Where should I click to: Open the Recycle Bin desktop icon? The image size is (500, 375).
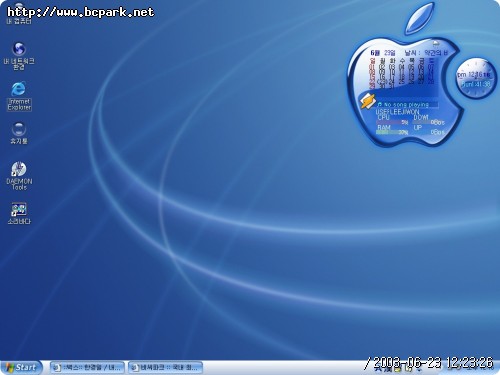coord(19,133)
